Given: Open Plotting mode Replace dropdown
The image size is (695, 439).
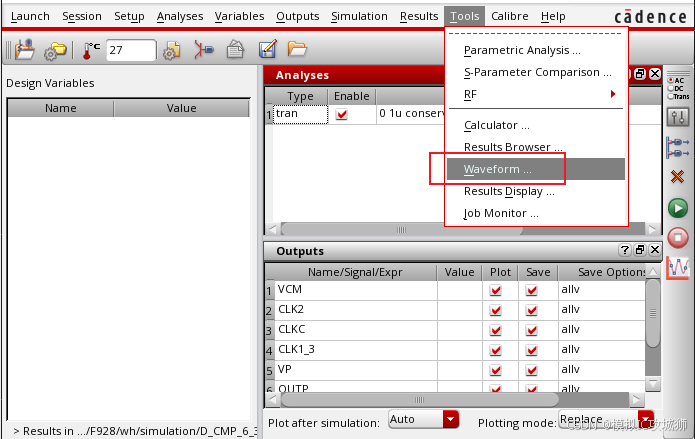Looking at the screenshot, I should [x=646, y=419].
